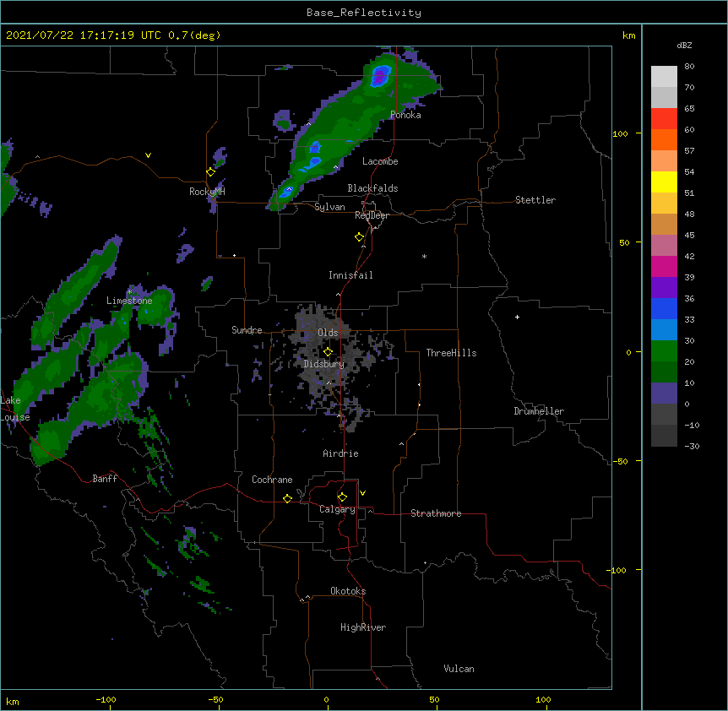The width and height of the screenshot is (728, 711).
Task: Click the Lacombe town label
Action: 380,161
